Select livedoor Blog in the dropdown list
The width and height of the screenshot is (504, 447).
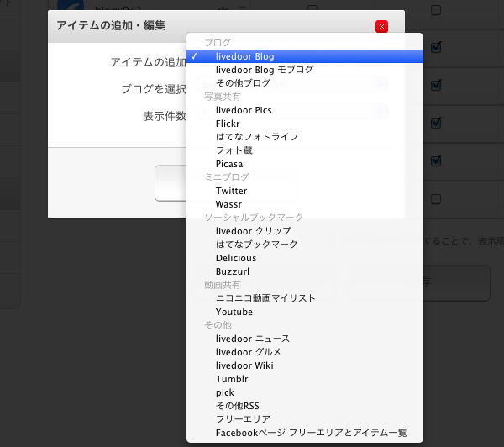tap(305, 56)
